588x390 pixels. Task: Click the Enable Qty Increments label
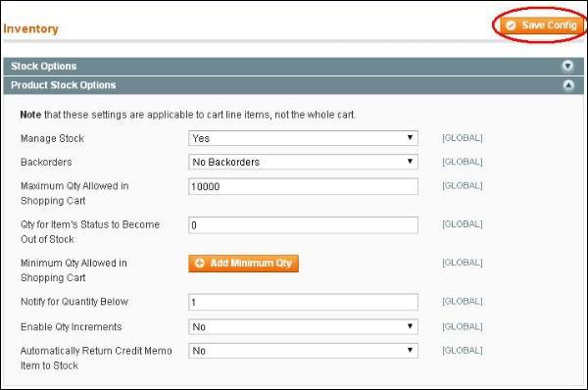[72, 327]
